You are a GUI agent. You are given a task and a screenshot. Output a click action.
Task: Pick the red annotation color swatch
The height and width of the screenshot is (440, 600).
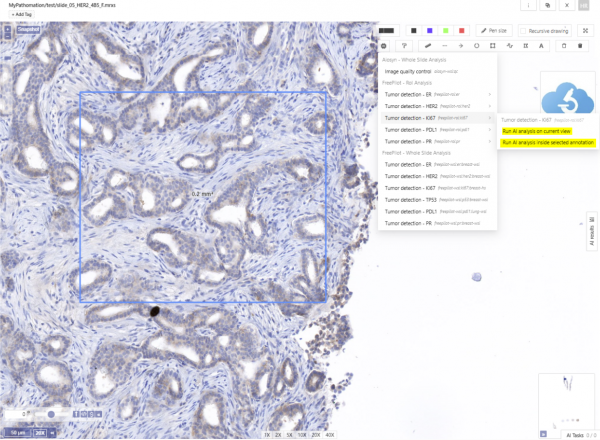pyautogui.click(x=461, y=31)
